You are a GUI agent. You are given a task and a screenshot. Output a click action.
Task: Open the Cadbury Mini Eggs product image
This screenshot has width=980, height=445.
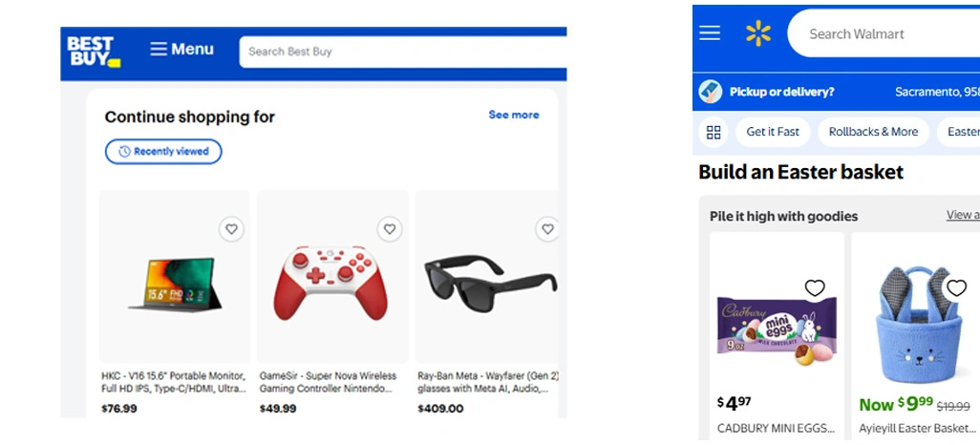coord(777,329)
